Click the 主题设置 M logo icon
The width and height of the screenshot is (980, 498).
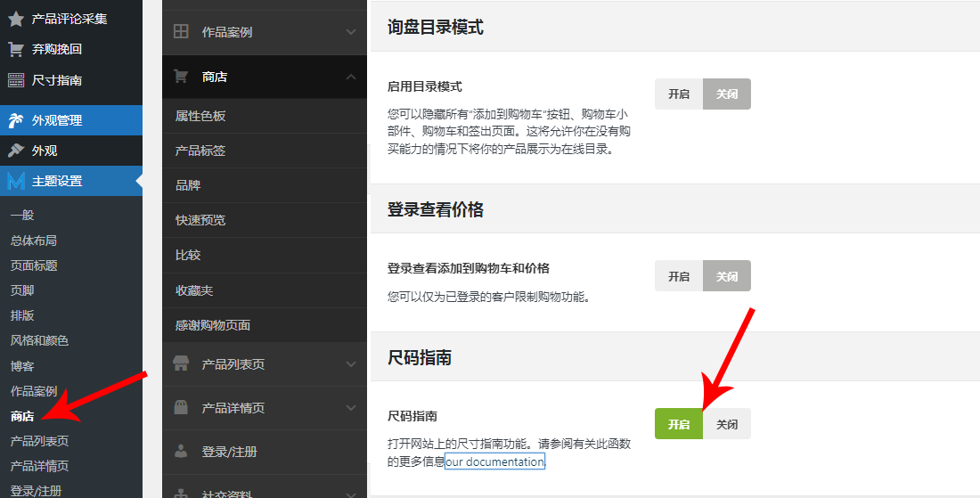pyautogui.click(x=16, y=181)
